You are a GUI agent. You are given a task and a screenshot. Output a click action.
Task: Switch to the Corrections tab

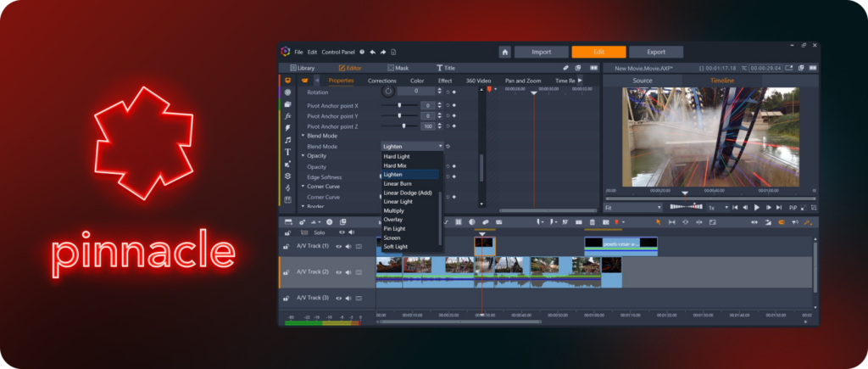(381, 81)
